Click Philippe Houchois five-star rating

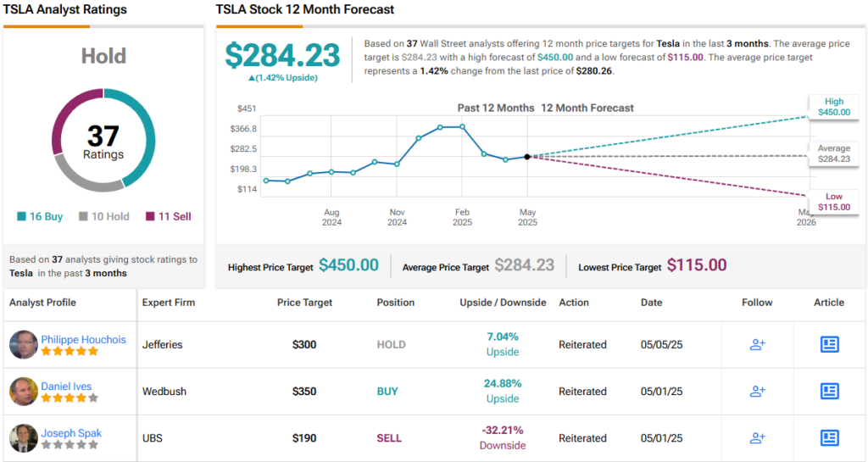click(70, 351)
